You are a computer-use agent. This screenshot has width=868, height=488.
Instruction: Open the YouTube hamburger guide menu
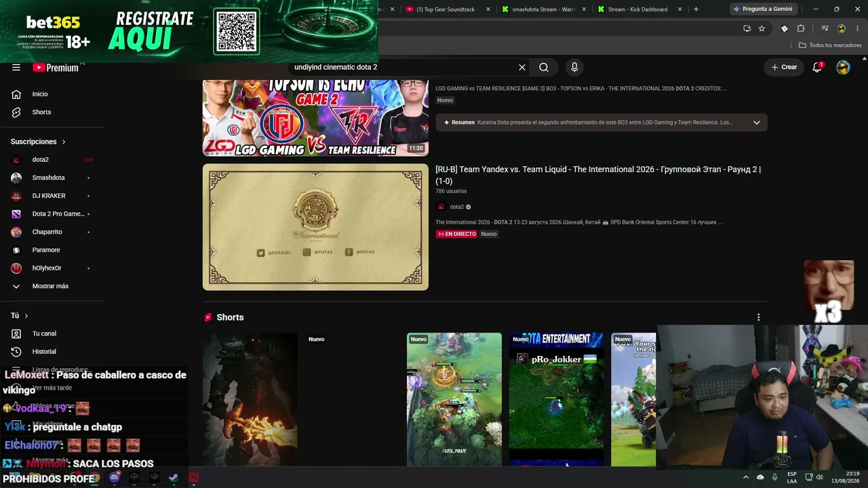[16, 67]
